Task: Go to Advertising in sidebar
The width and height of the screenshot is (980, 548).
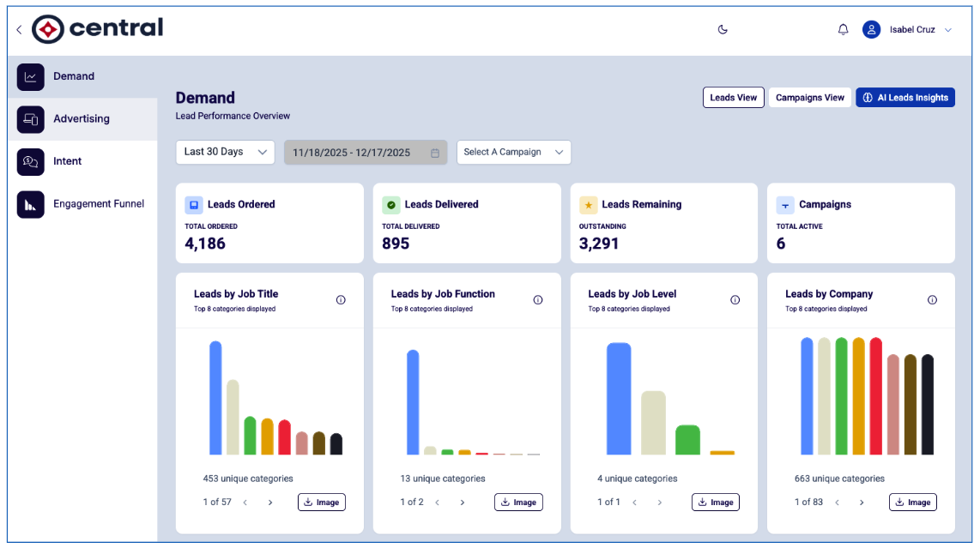Action: 82,119
